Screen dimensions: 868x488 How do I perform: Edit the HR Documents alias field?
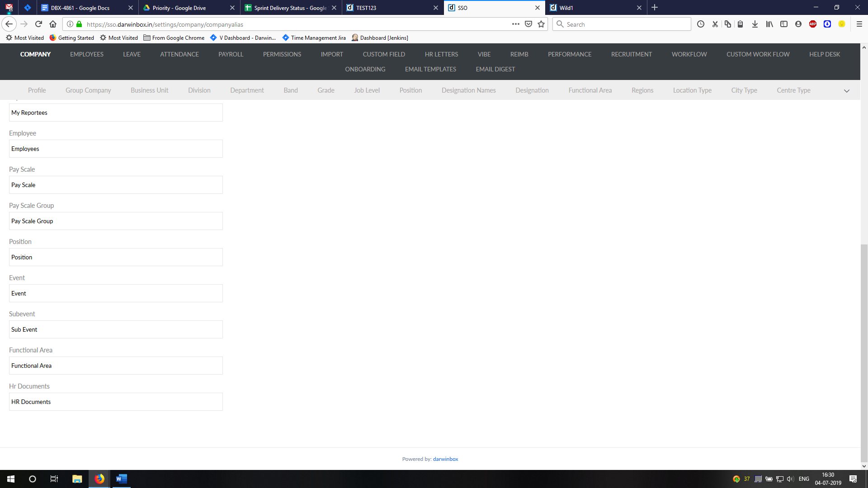pos(116,402)
